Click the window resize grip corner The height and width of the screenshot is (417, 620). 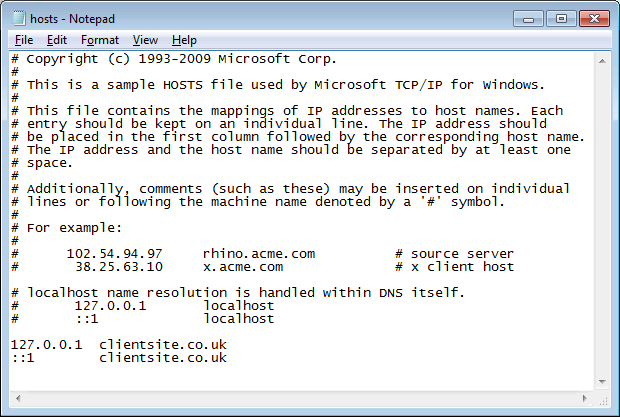pyautogui.click(x=603, y=401)
